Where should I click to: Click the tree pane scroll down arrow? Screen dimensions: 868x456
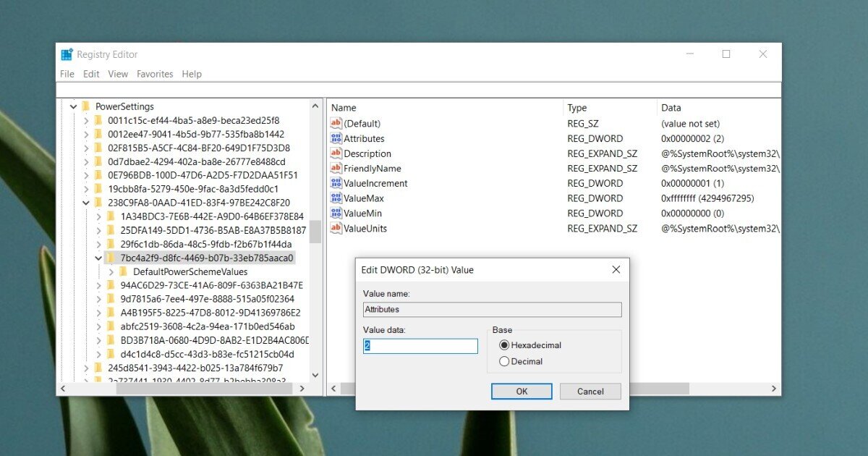click(315, 375)
